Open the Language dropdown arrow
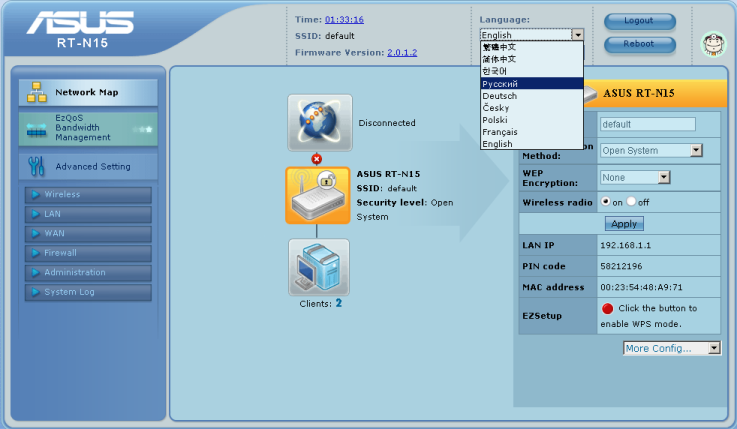 [578, 35]
